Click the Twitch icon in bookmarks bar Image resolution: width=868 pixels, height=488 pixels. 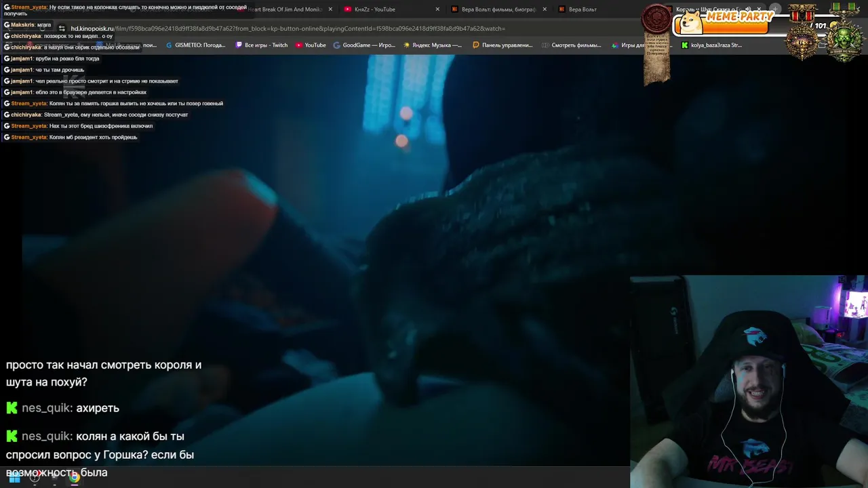point(239,45)
